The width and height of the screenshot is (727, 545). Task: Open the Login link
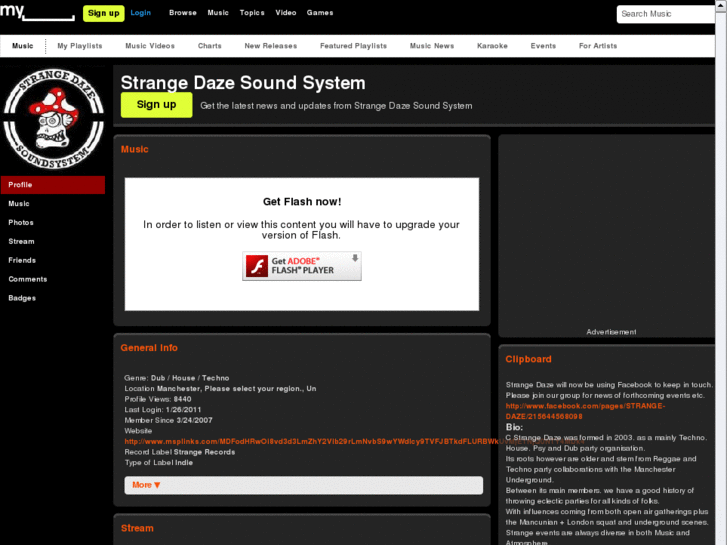(x=140, y=13)
